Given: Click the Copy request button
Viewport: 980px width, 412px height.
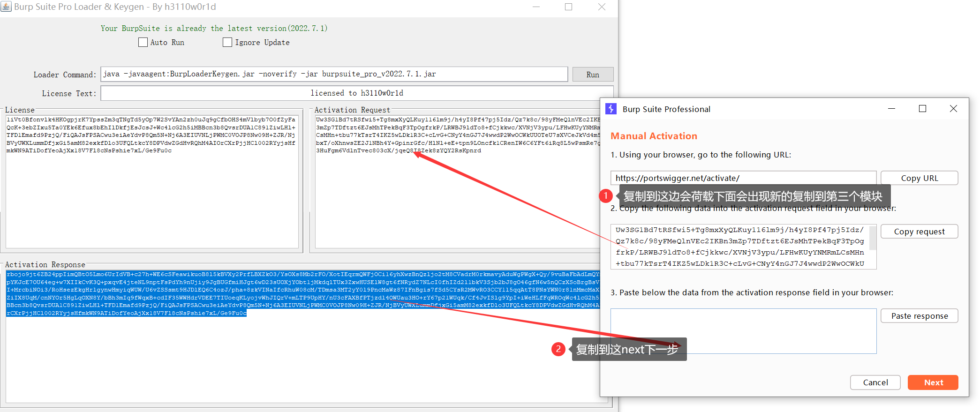Looking at the screenshot, I should [919, 232].
